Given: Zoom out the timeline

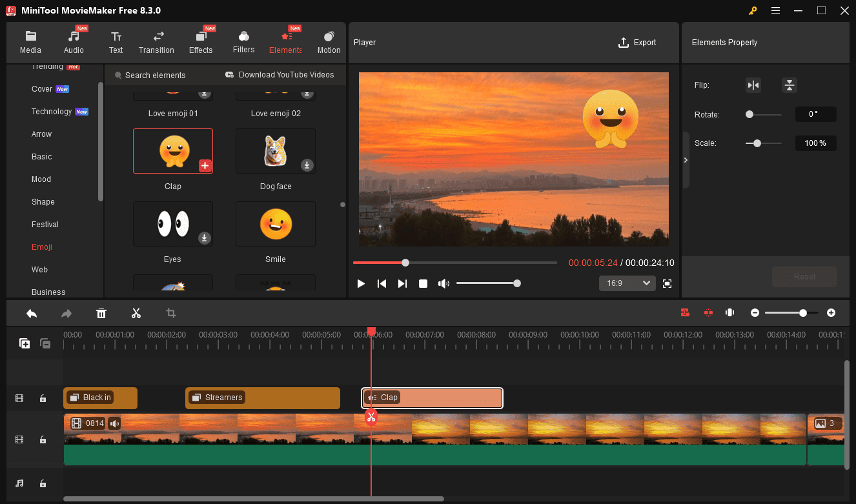Looking at the screenshot, I should 755,312.
